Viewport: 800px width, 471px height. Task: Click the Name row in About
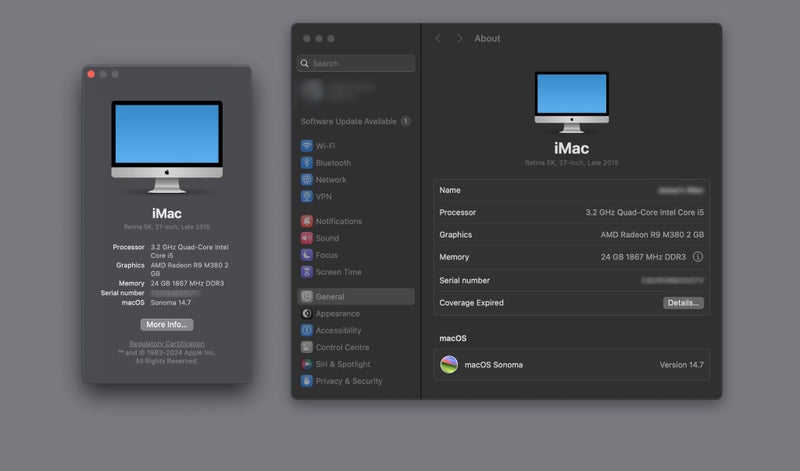[x=571, y=190]
